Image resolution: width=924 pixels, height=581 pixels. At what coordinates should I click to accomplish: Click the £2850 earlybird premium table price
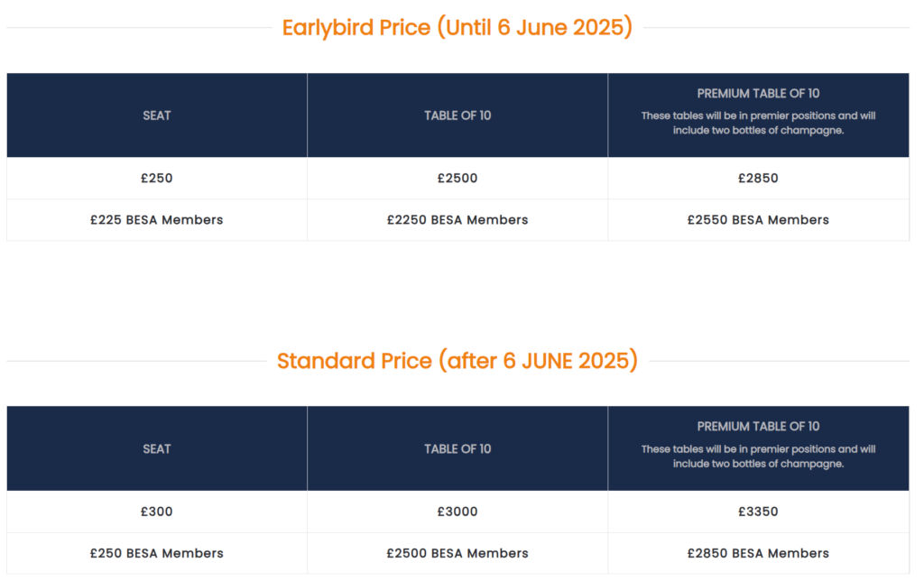(758, 179)
